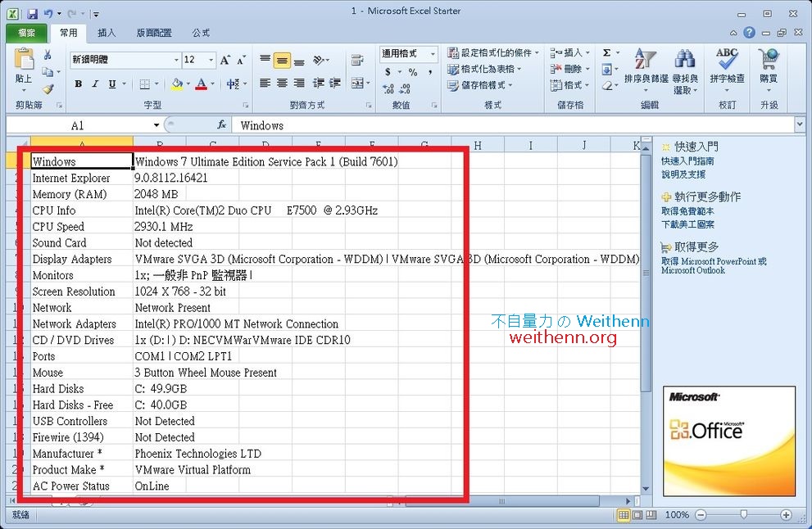Click the Merge and Center icon

pos(356,83)
